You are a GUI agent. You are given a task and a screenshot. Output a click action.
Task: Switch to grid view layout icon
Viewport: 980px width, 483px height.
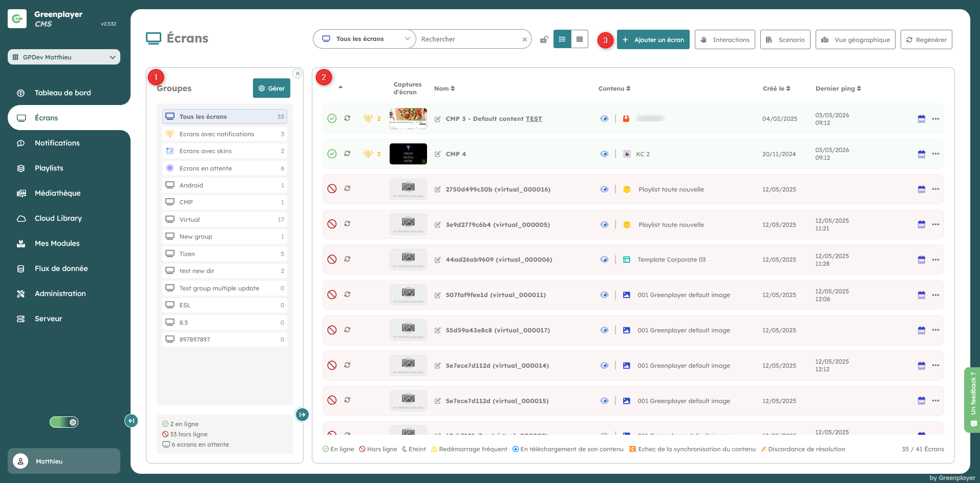[579, 39]
